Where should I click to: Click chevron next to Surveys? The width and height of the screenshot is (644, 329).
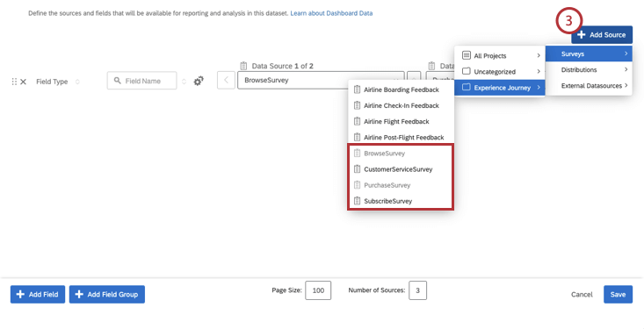pos(626,54)
